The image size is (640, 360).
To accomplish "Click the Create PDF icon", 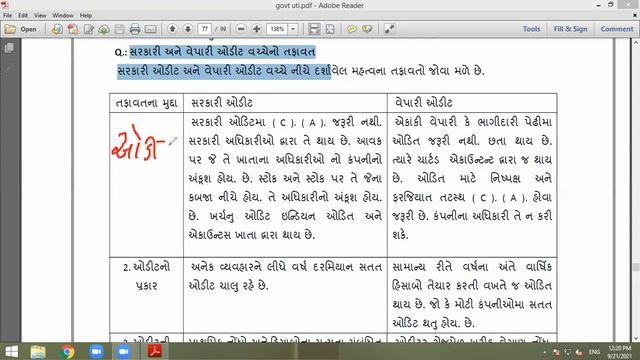I will (73, 29).
